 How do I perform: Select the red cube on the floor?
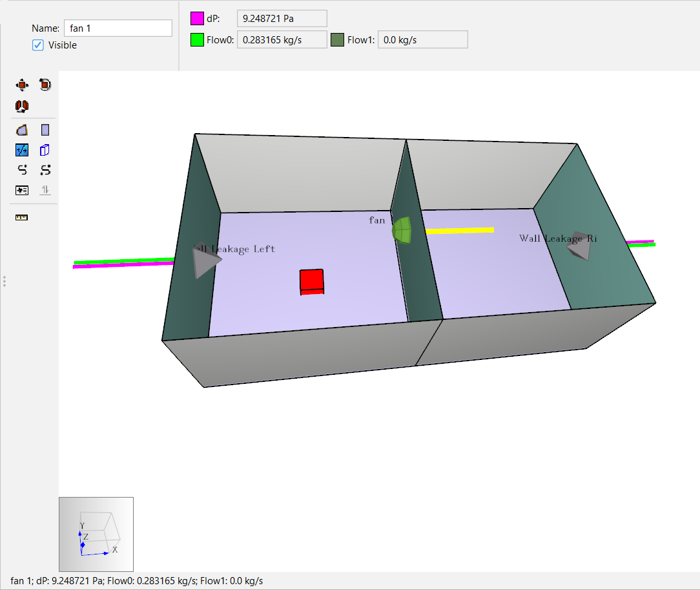[x=312, y=282]
